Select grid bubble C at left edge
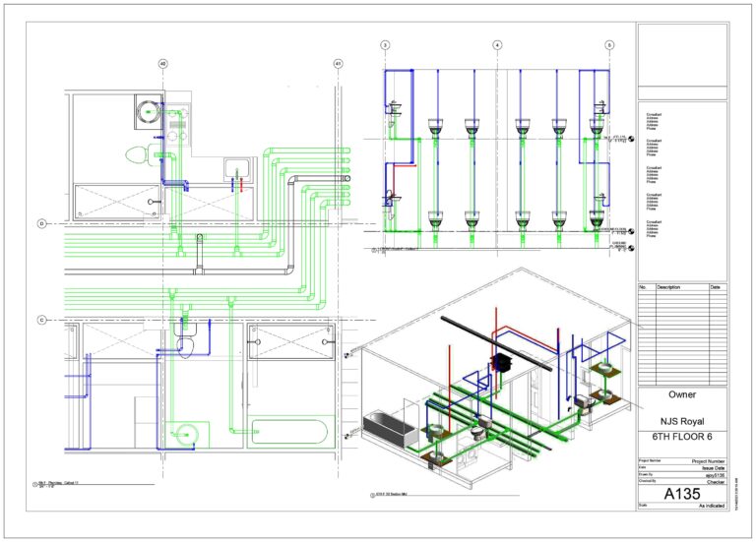The width and height of the screenshot is (756, 542). pyautogui.click(x=42, y=320)
